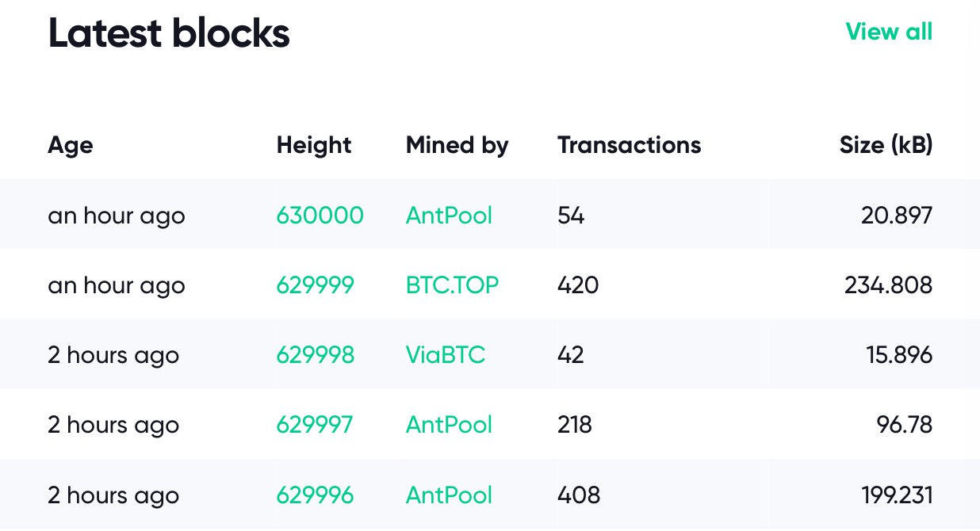This screenshot has height=531, width=980.
Task: Open block height 629999
Action: point(316,285)
